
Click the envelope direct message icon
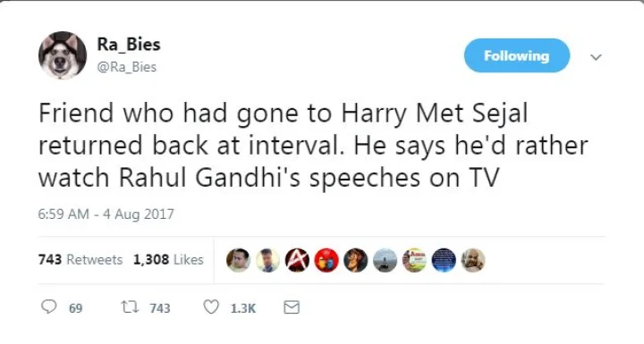[292, 307]
